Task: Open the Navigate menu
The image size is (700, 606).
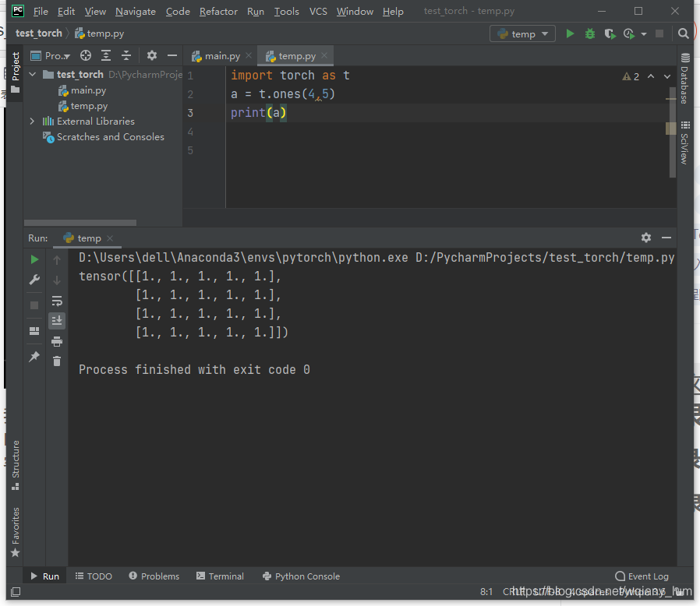Action: pos(136,12)
